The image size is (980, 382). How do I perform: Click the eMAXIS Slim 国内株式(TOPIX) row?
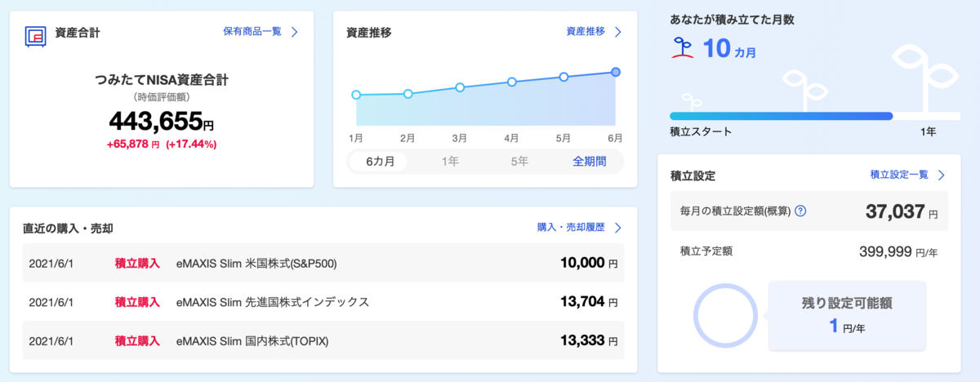pos(323,340)
